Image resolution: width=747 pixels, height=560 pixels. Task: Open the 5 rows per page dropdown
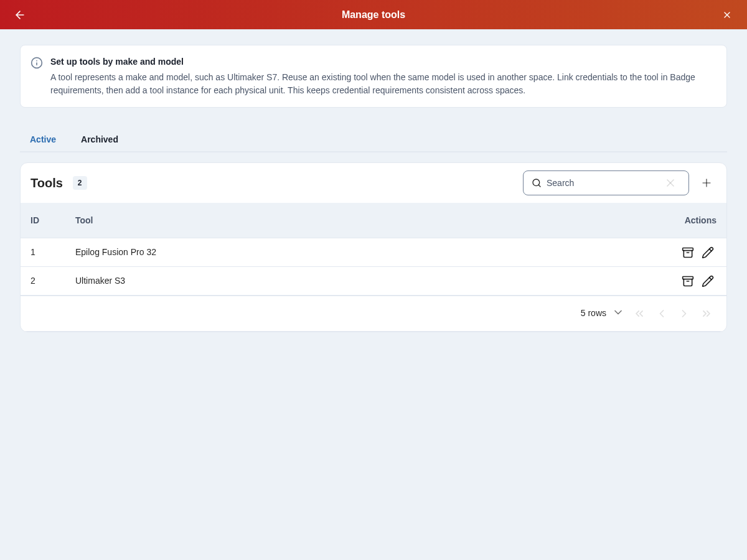(x=601, y=313)
